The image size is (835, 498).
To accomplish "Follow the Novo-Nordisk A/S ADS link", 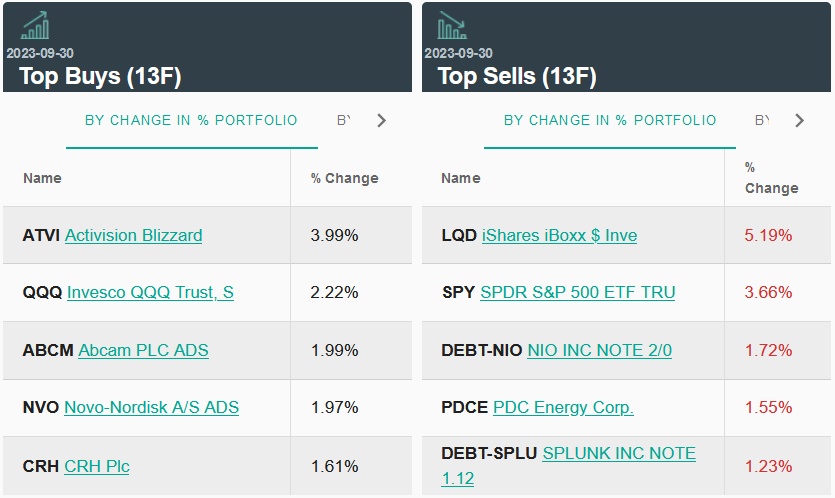I will [x=151, y=407].
